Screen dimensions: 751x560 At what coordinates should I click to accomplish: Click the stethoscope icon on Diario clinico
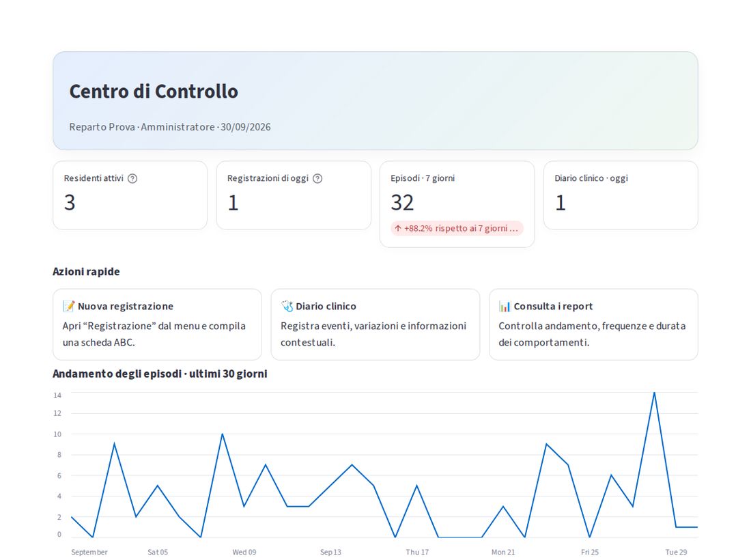click(287, 306)
